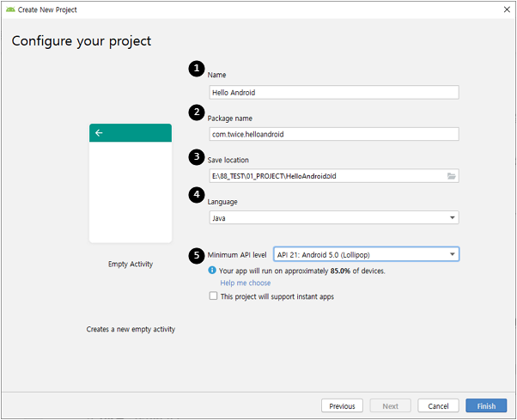517x420 pixels.
Task: Click the numbered marker 5 beside Minimum API level
Action: [197, 254]
